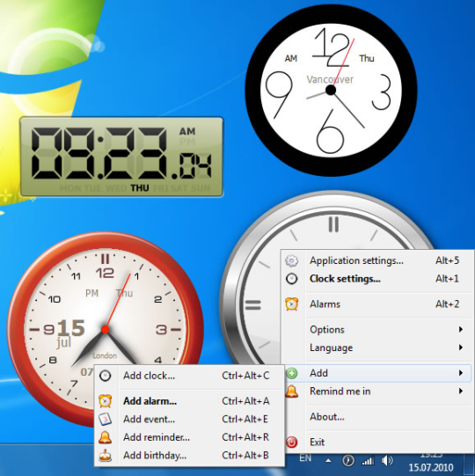Click the Ctrl+Alt+C shortcut text

pos(245,376)
